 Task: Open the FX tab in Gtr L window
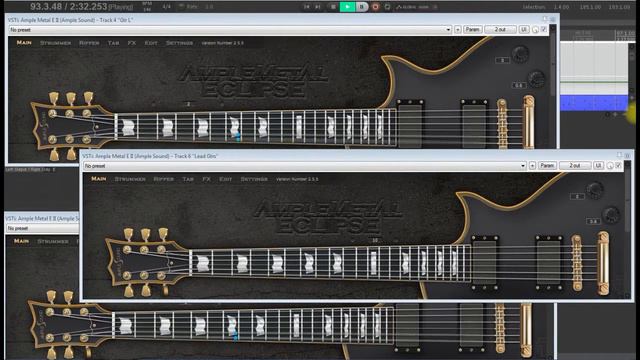click(x=131, y=42)
